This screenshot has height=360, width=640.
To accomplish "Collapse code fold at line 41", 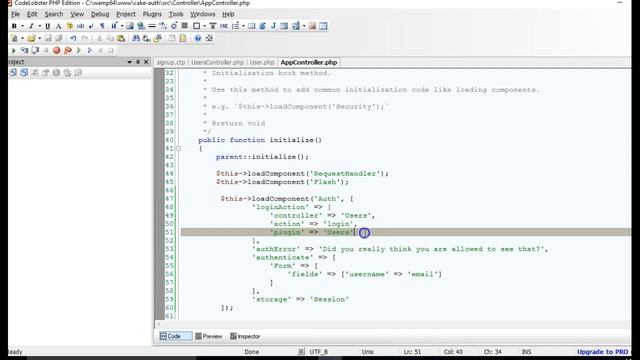I will coord(178,149).
